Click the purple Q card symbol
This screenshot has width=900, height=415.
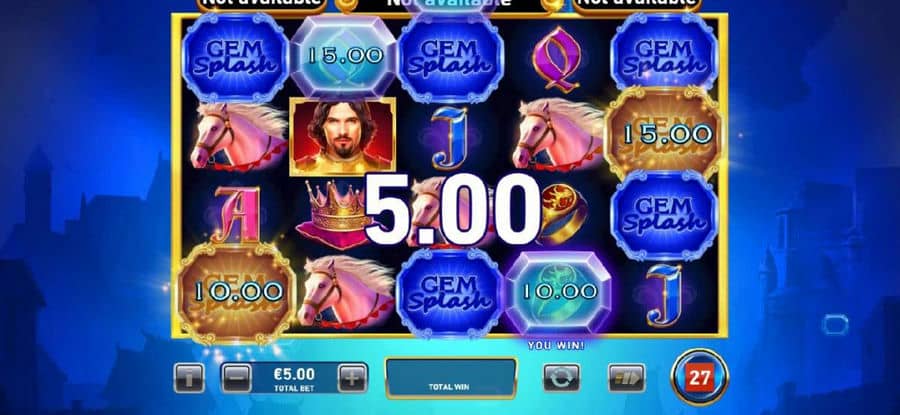(555, 59)
